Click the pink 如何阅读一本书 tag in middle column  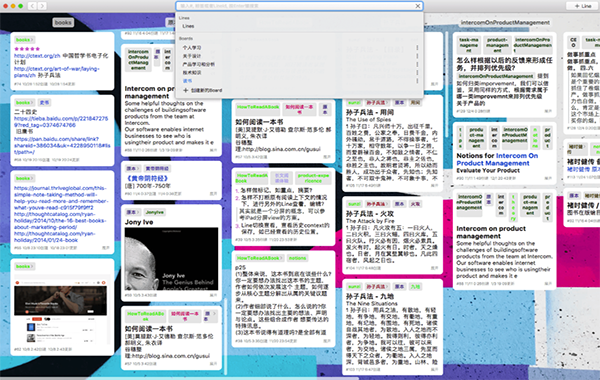[299, 109]
